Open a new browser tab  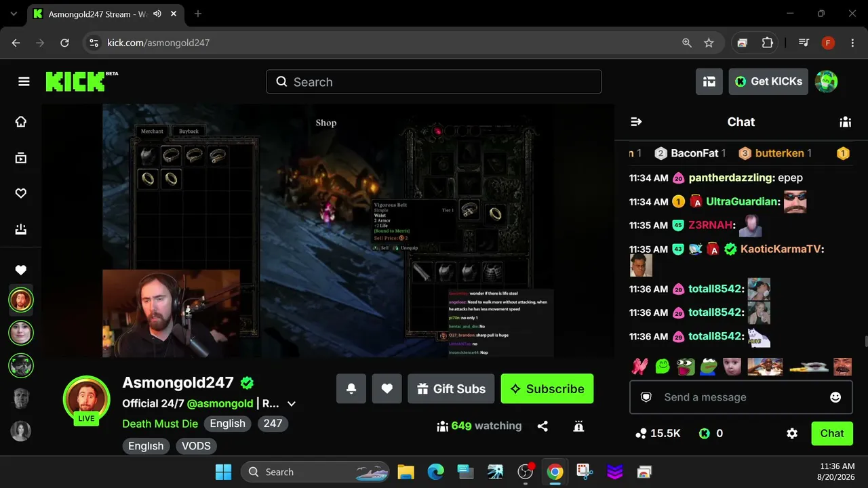[198, 14]
